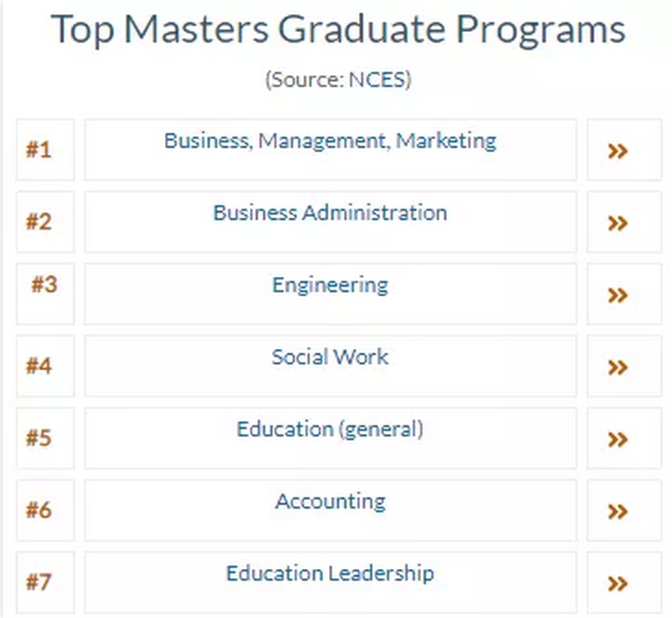
Task: Go to the Engineering program link
Action: point(330,285)
